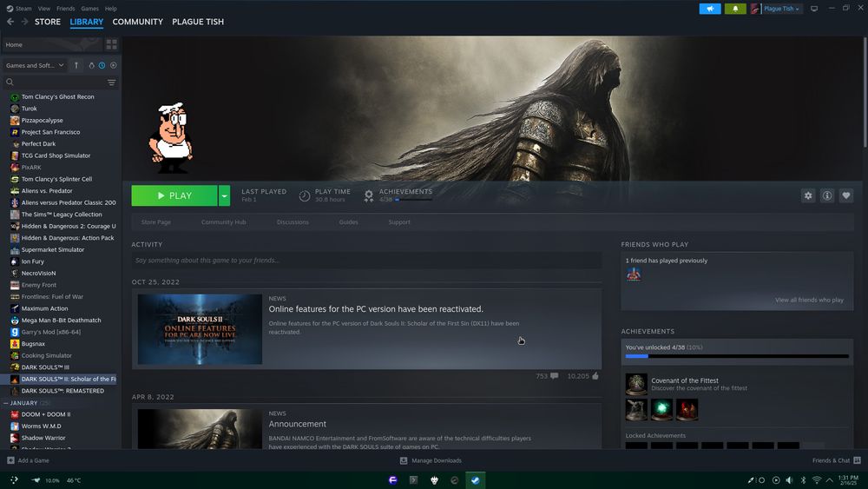Screen dimensions: 868x489
Task: Click the Friends & Chat icon
Action: point(857,460)
